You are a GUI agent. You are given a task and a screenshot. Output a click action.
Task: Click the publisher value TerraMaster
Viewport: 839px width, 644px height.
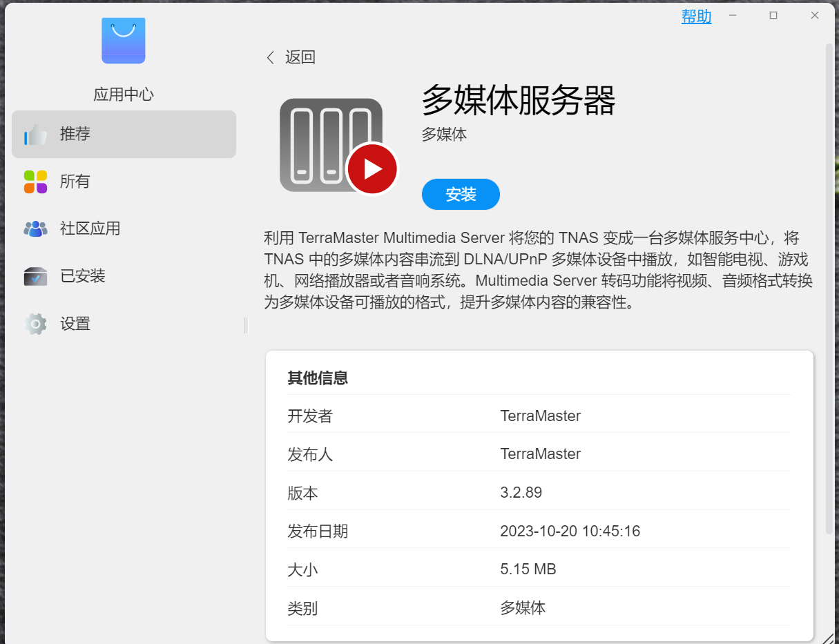click(x=540, y=454)
